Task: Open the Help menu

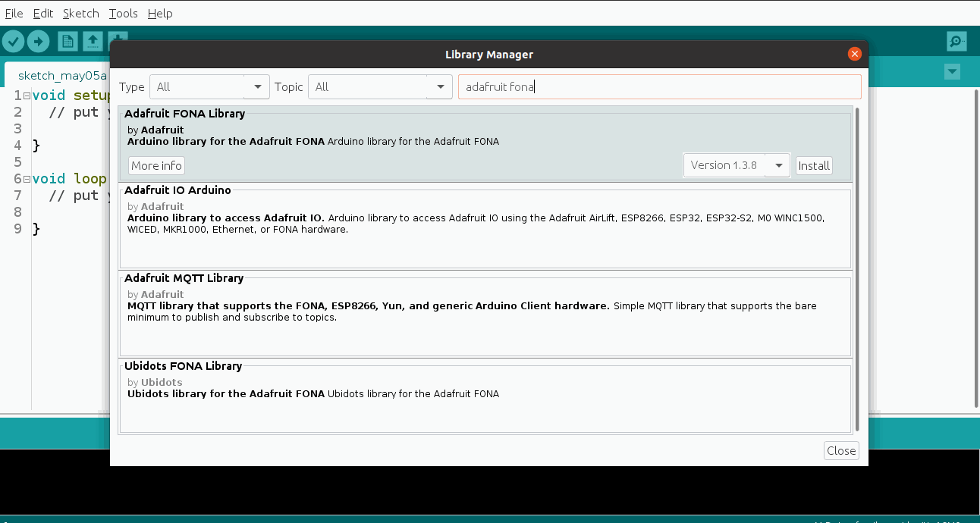Action: [160, 13]
